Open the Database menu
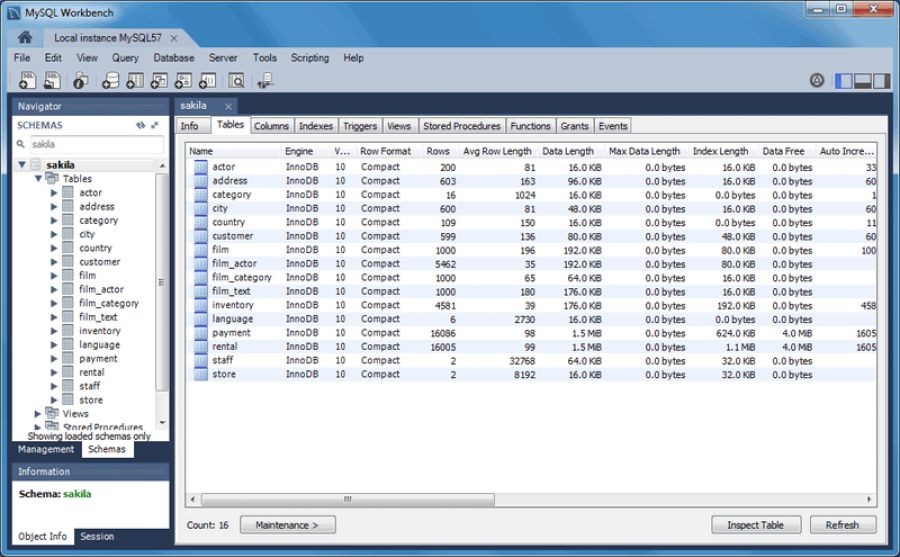 coord(173,58)
